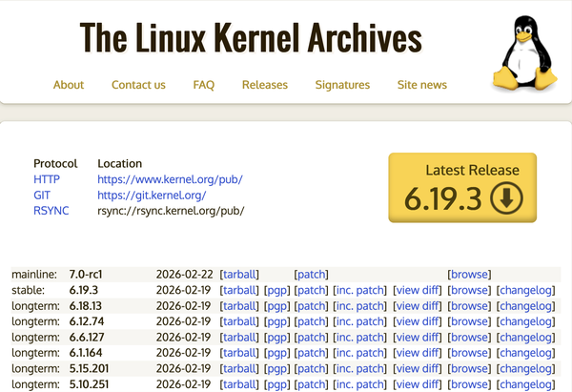Screen dimensions: 572x392
Task: Open https://www.kernel.org/pub/ link
Action: point(170,179)
